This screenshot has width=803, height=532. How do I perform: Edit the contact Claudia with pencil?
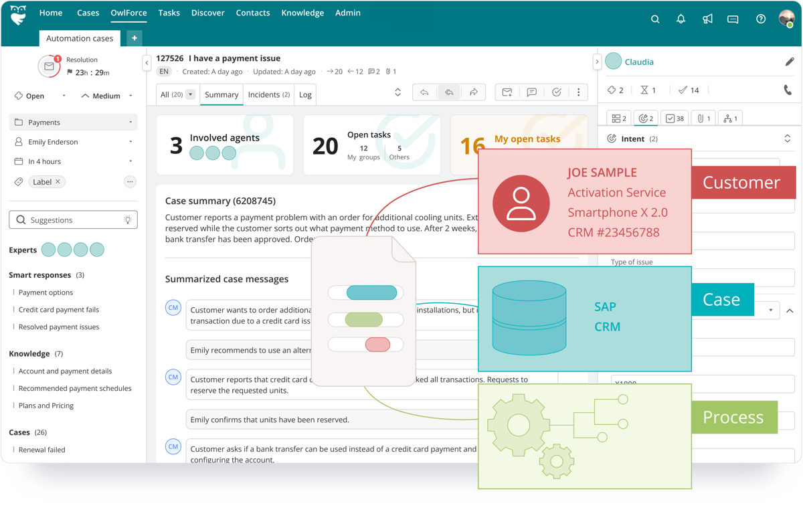(790, 62)
